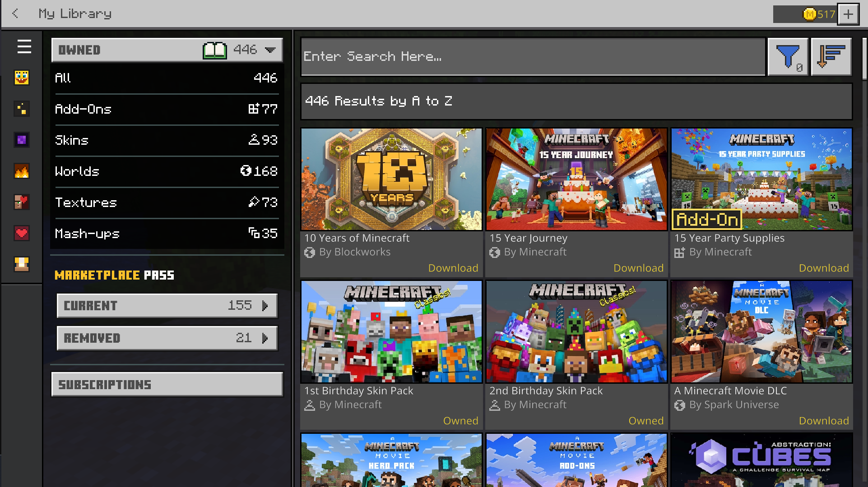Image resolution: width=868 pixels, height=487 pixels.
Task: Download 15 Year Journey
Action: [638, 268]
